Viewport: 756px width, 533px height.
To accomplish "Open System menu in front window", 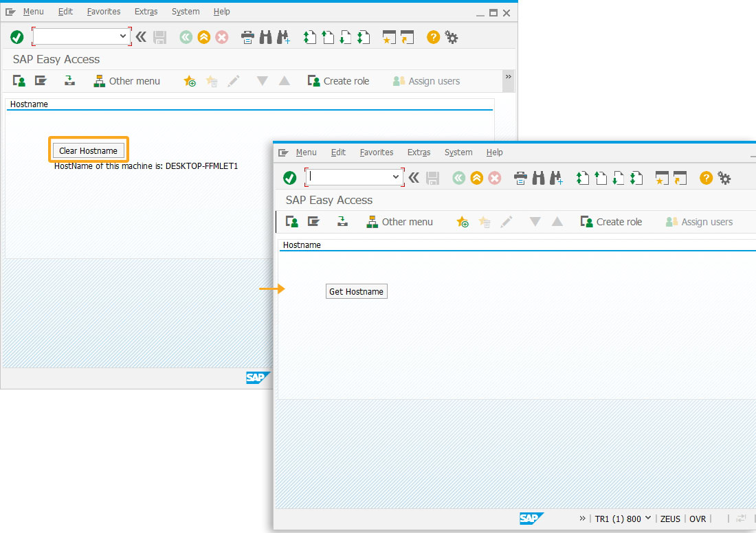I will point(458,152).
